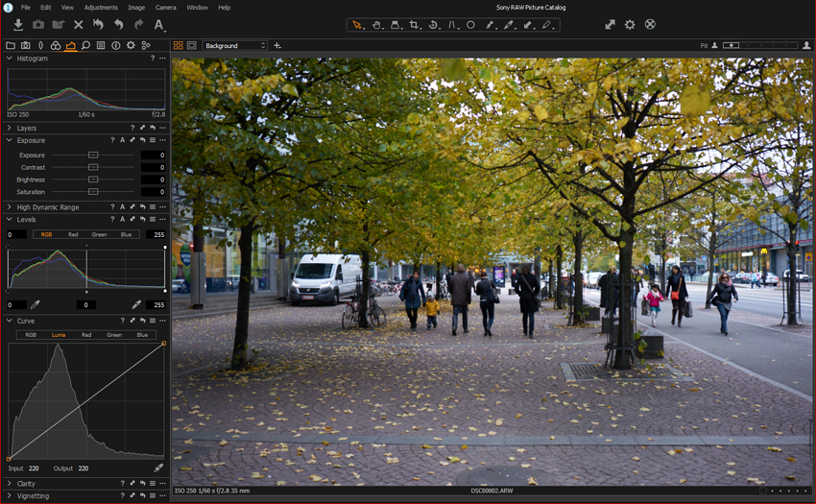Image resolution: width=816 pixels, height=504 pixels.
Task: Click the Import images download icon
Action: 17,24
